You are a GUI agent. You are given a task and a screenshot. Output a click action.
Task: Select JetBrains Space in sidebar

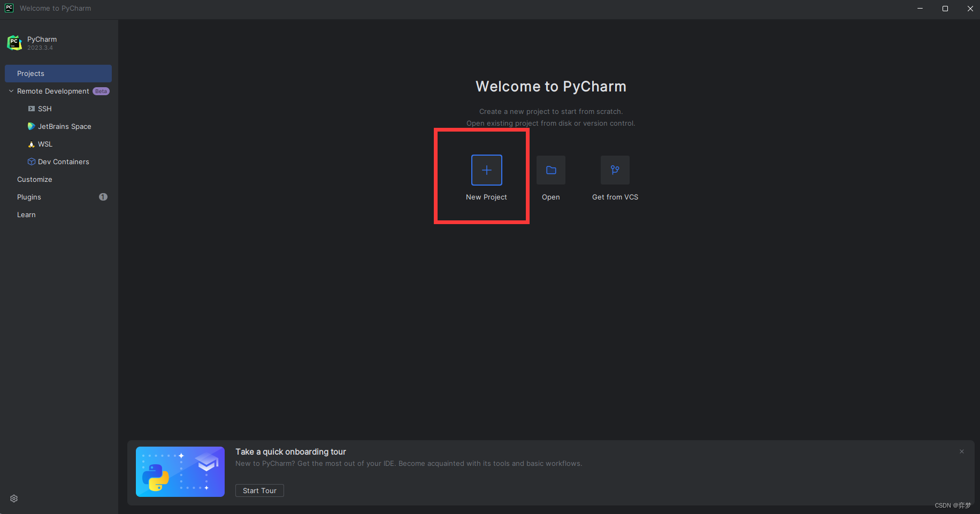pyautogui.click(x=58, y=126)
